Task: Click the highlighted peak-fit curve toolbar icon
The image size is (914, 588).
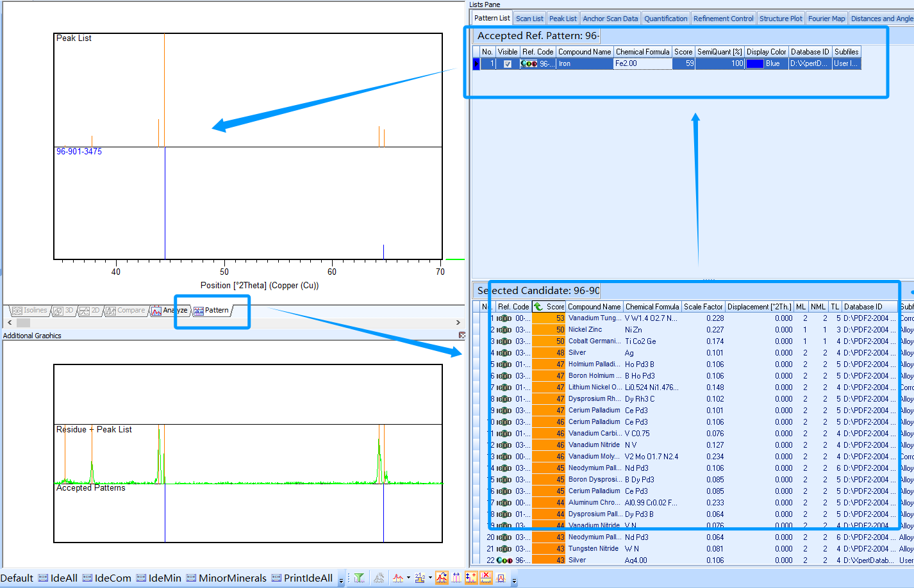Action: point(442,578)
